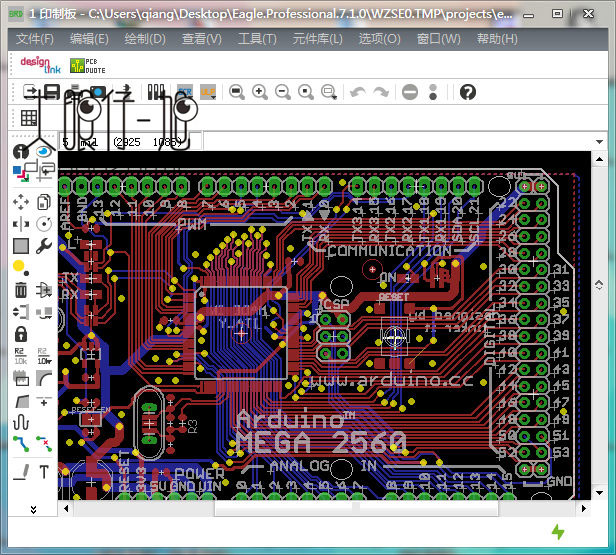
Task: Click the Zoom in magnifier icon
Action: (260, 92)
